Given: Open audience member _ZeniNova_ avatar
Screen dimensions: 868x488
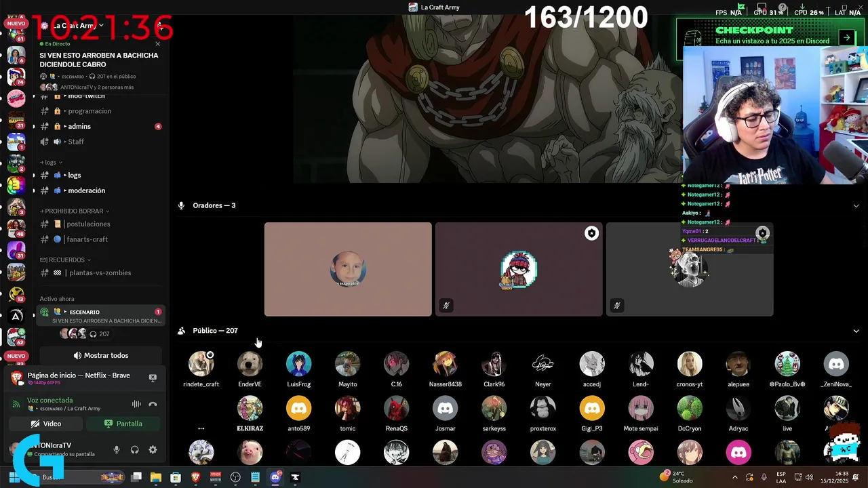Looking at the screenshot, I should (x=835, y=364).
